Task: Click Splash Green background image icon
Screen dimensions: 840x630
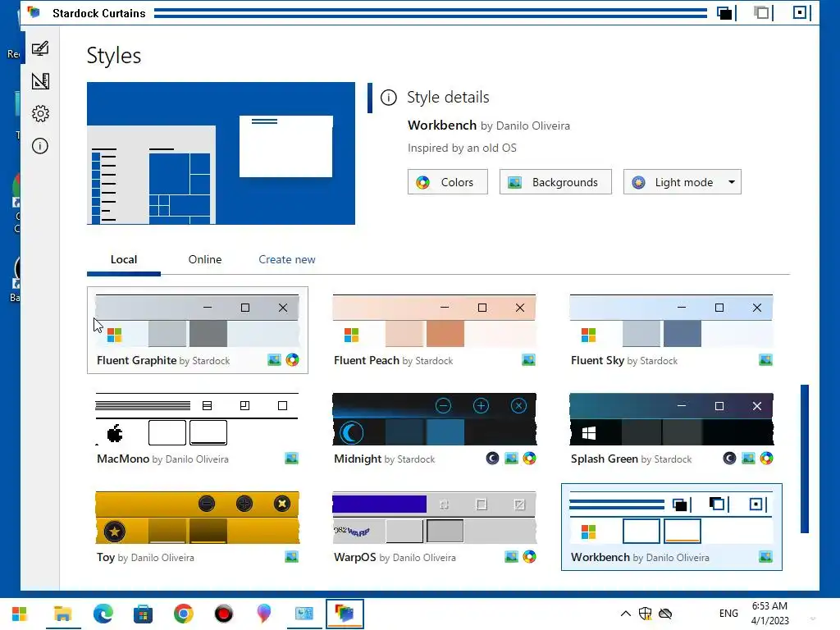Action: [x=748, y=459]
